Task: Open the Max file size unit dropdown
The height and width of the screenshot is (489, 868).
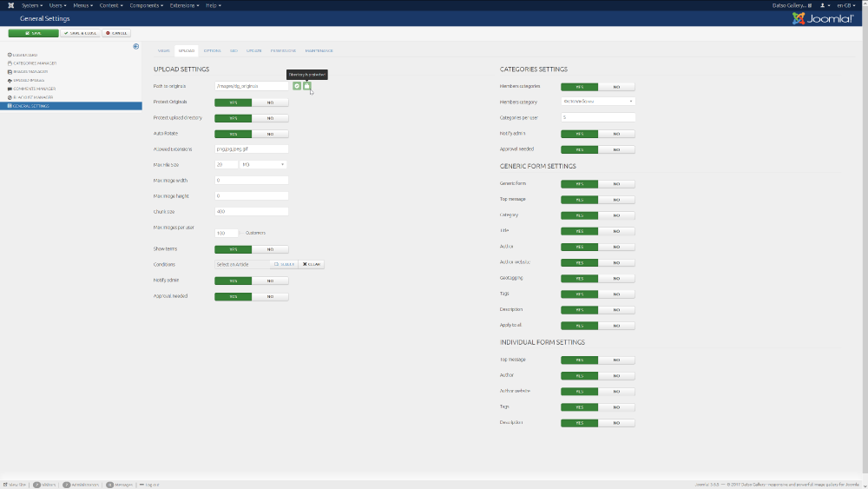Action: pos(263,164)
